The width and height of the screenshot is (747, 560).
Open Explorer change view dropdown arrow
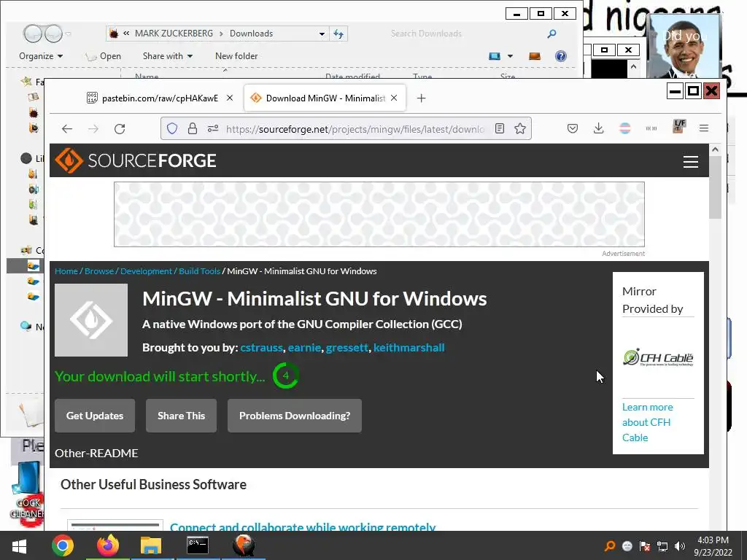pyautogui.click(x=510, y=56)
